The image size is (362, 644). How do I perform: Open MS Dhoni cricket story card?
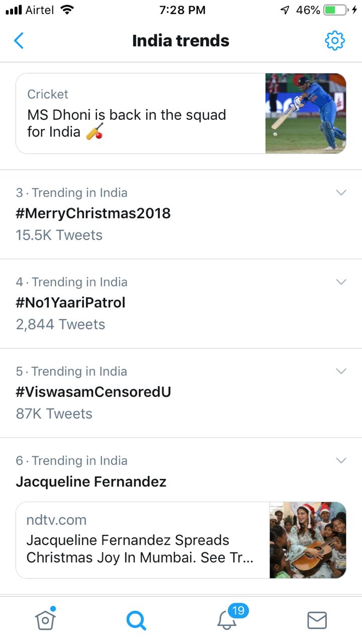141,114
